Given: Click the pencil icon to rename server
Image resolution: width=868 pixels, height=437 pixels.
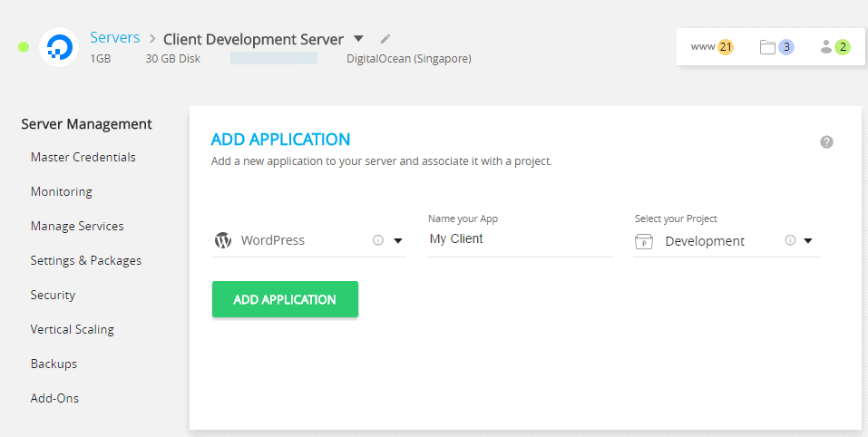Looking at the screenshot, I should pos(385,39).
